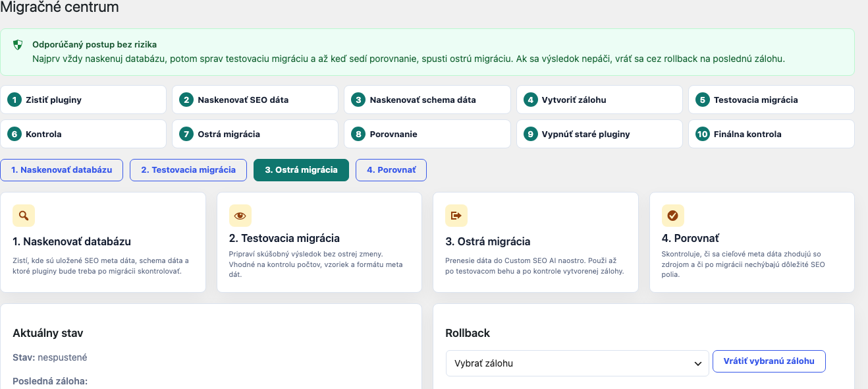Click the description starting Pripraví skúšobný výsledok
This screenshot has width=868, height=389.
coord(316,264)
